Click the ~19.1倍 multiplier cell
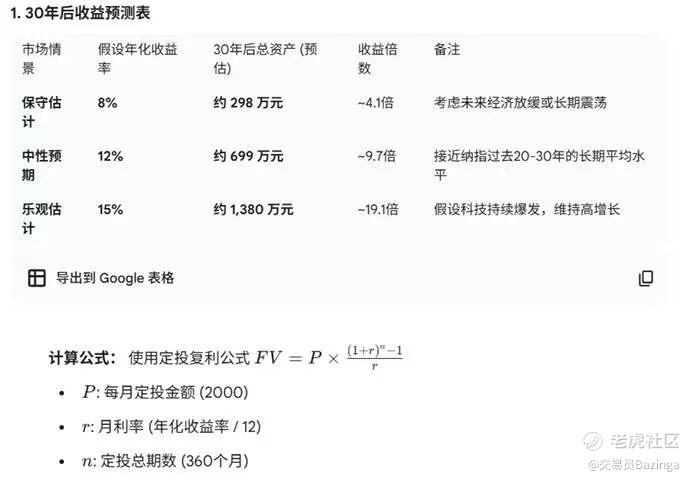 378,210
